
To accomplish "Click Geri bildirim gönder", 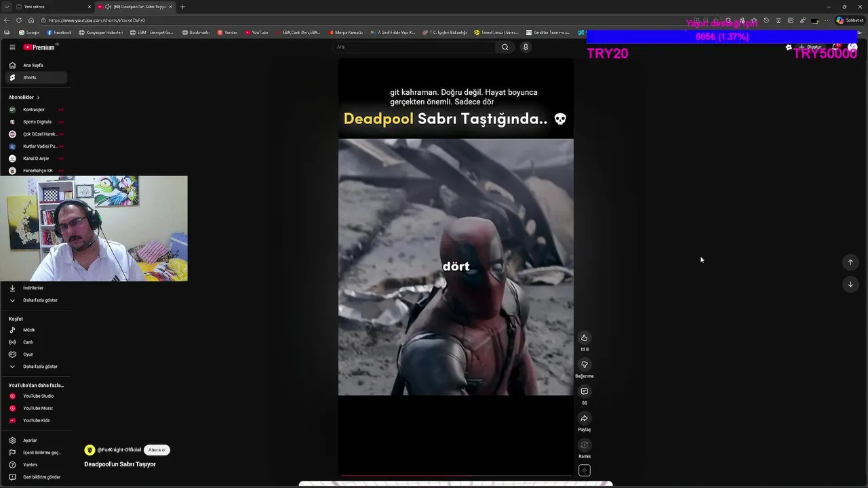I will tap(35, 477).
